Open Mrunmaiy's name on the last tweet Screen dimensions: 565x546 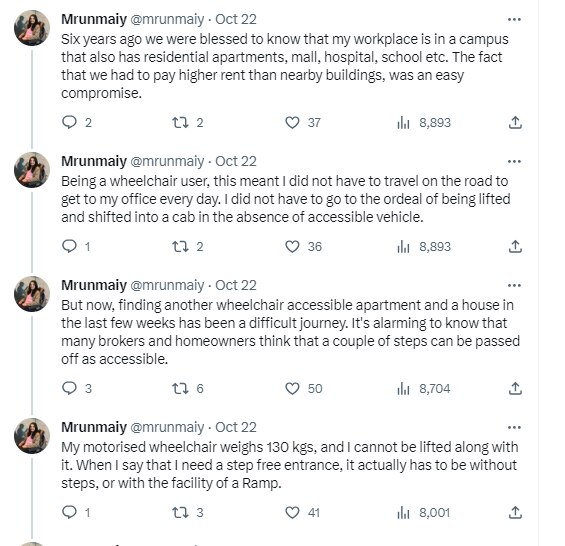(x=94, y=427)
